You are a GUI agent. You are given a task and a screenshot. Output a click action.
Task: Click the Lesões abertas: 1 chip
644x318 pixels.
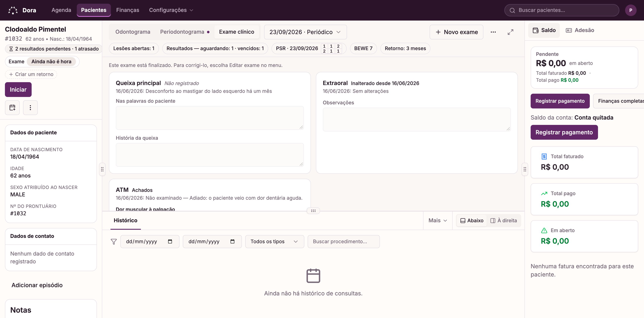coord(134,48)
